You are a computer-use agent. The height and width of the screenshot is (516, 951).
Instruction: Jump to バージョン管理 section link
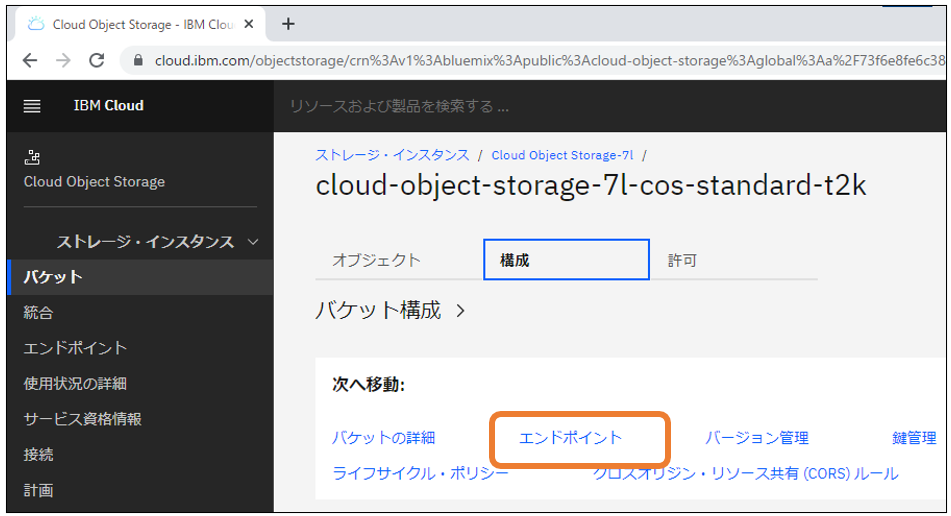tap(756, 438)
